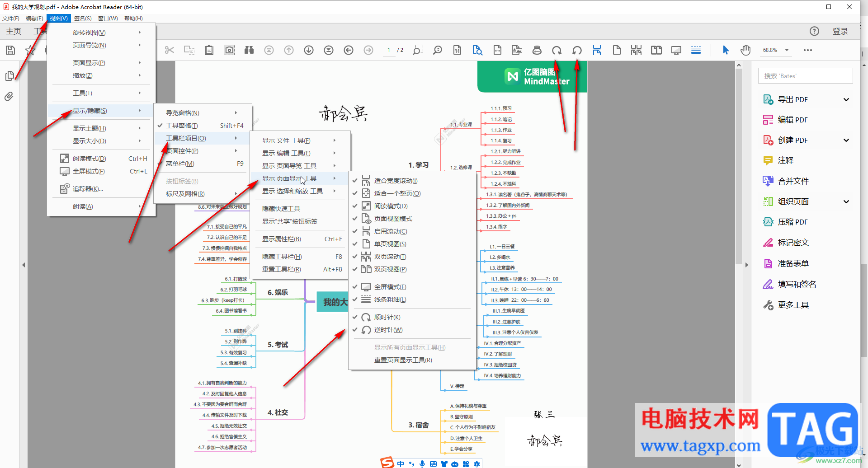Open attachments paperclip panel
The image size is (868, 468).
pos(9,96)
